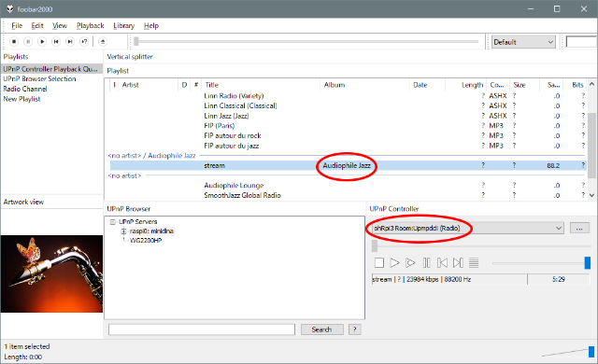Click the 5:29 time display in UPnP Controller
Viewport: 598px width, 364px height.
pos(559,279)
